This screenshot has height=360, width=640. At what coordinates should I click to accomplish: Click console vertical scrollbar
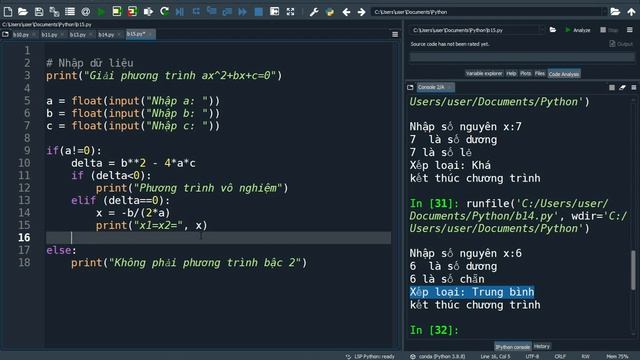coord(633,271)
